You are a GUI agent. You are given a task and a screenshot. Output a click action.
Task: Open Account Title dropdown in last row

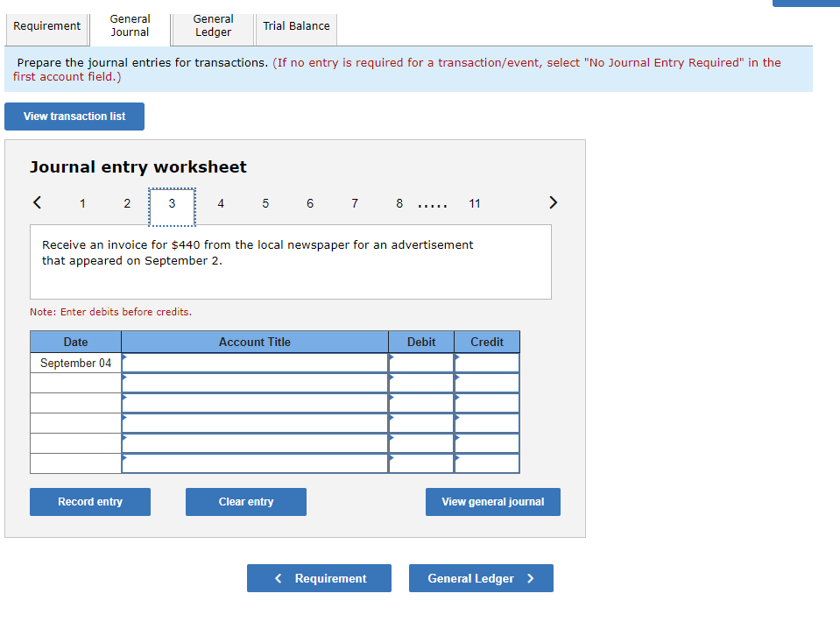click(x=255, y=463)
